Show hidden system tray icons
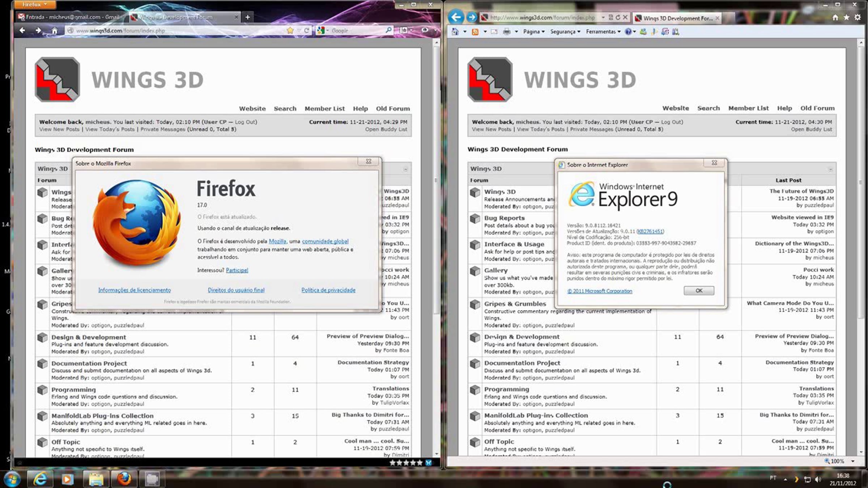 pyautogui.click(x=786, y=480)
